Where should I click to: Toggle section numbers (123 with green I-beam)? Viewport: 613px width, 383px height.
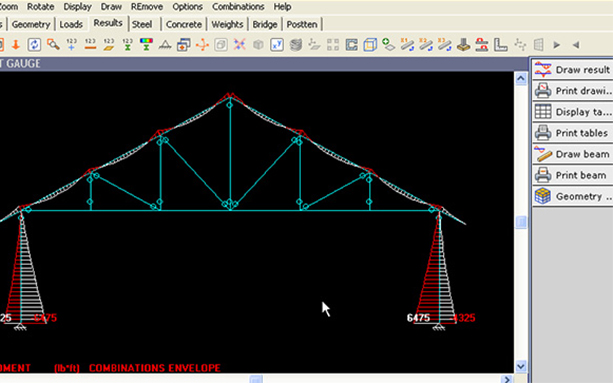point(127,45)
